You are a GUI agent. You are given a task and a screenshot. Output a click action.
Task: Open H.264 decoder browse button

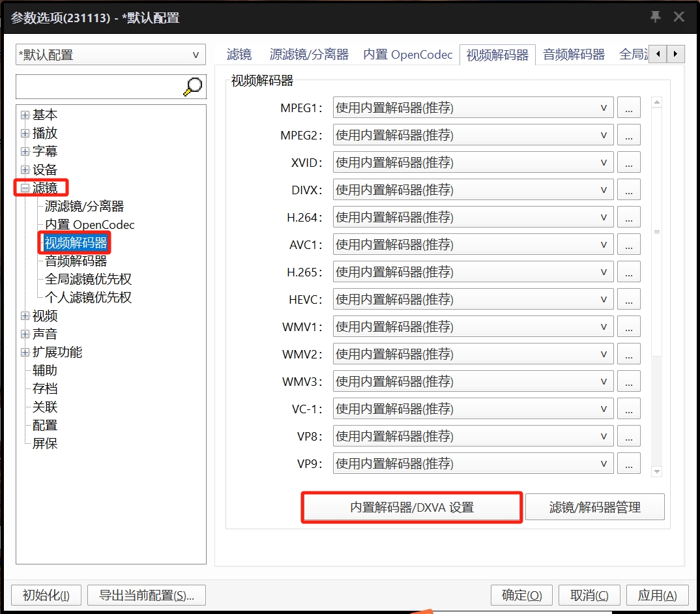pyautogui.click(x=628, y=217)
